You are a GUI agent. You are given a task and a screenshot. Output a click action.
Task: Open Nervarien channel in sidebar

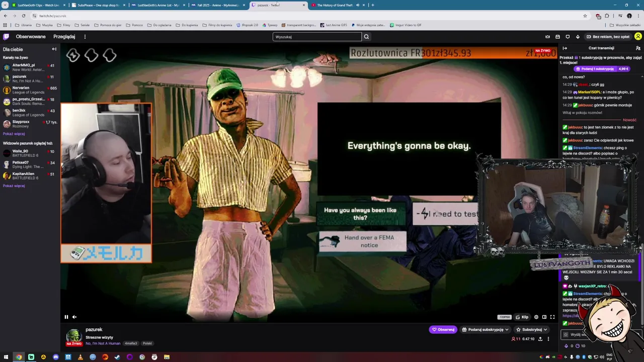(x=29, y=90)
